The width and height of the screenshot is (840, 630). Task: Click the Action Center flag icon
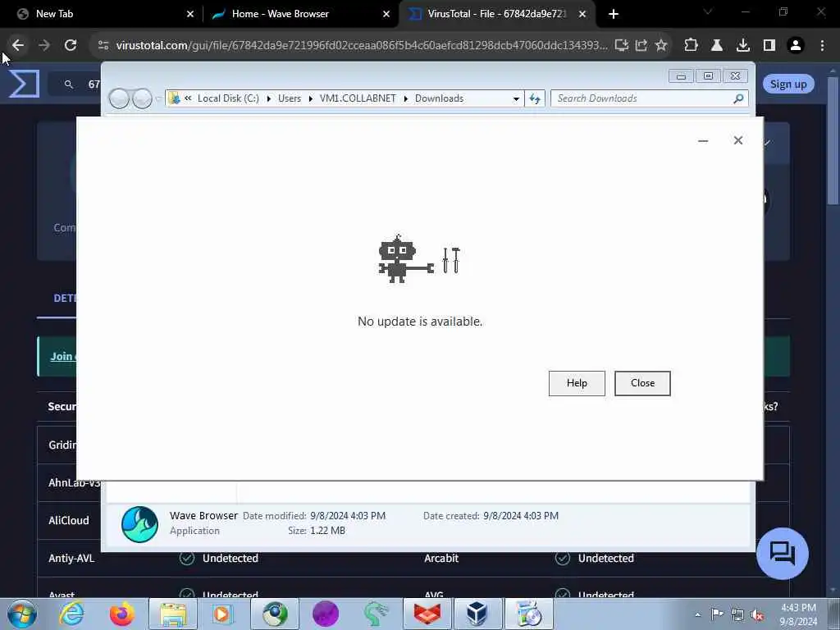coord(716,614)
